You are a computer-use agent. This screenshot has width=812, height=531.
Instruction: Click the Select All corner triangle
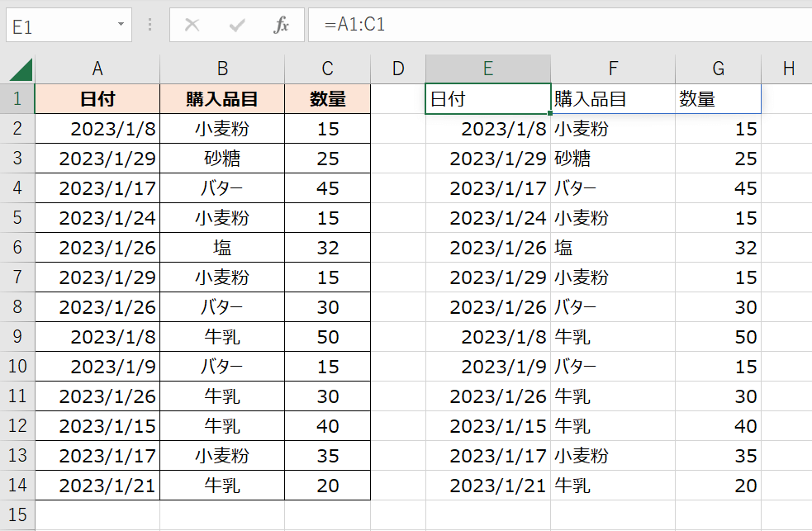[21, 69]
